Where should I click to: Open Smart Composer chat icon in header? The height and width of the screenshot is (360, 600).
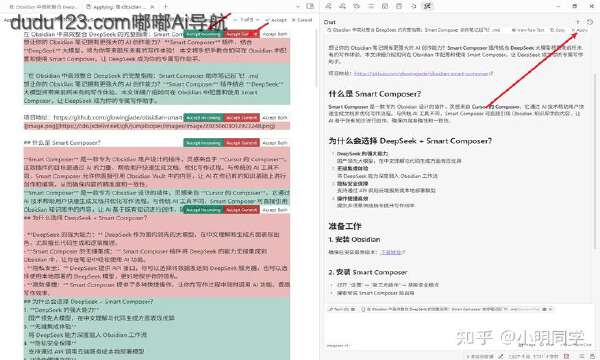(x=427, y=6)
